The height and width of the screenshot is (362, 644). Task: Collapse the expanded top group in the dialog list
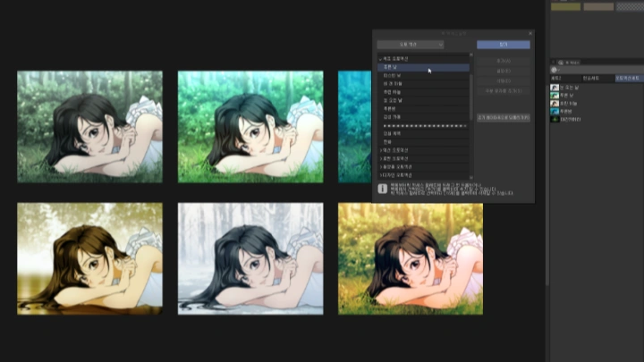380,59
